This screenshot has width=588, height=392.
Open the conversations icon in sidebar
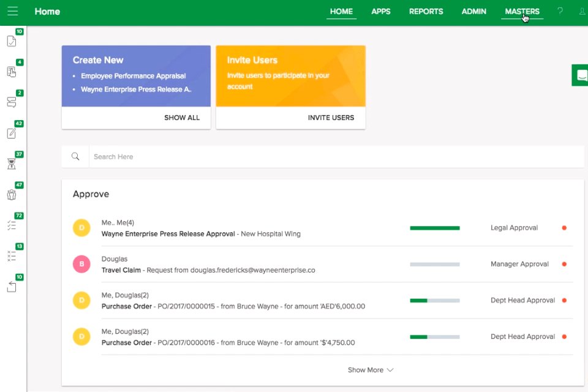click(x=11, y=102)
